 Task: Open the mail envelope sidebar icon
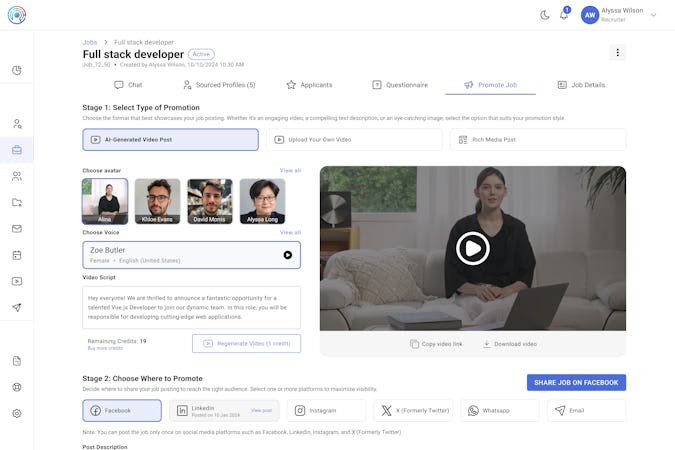[17, 229]
